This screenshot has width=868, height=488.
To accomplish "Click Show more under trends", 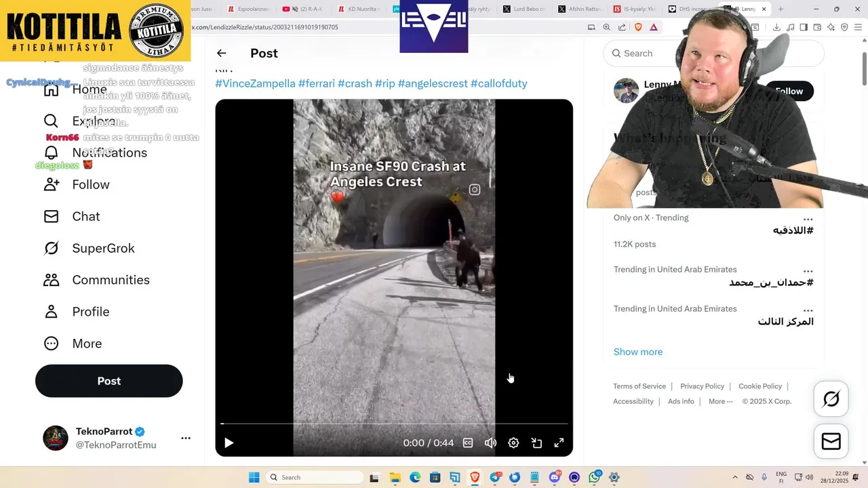I will (x=638, y=352).
